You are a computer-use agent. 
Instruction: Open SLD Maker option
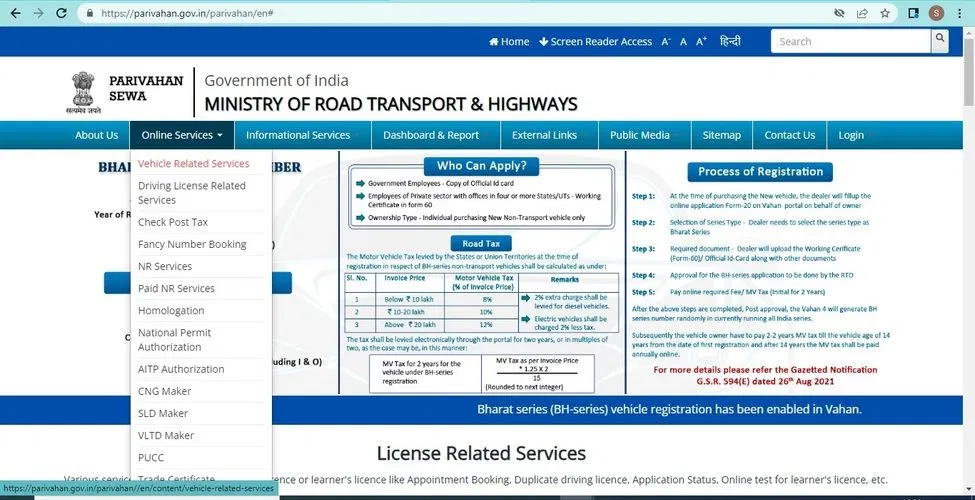tap(163, 413)
